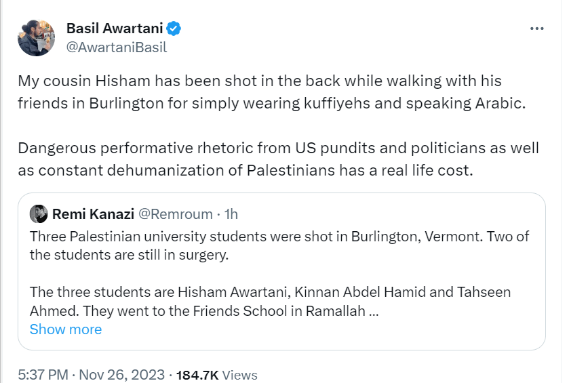This screenshot has height=383, width=588.
Task: Open the tweet's more options menu
Action: coord(536,28)
